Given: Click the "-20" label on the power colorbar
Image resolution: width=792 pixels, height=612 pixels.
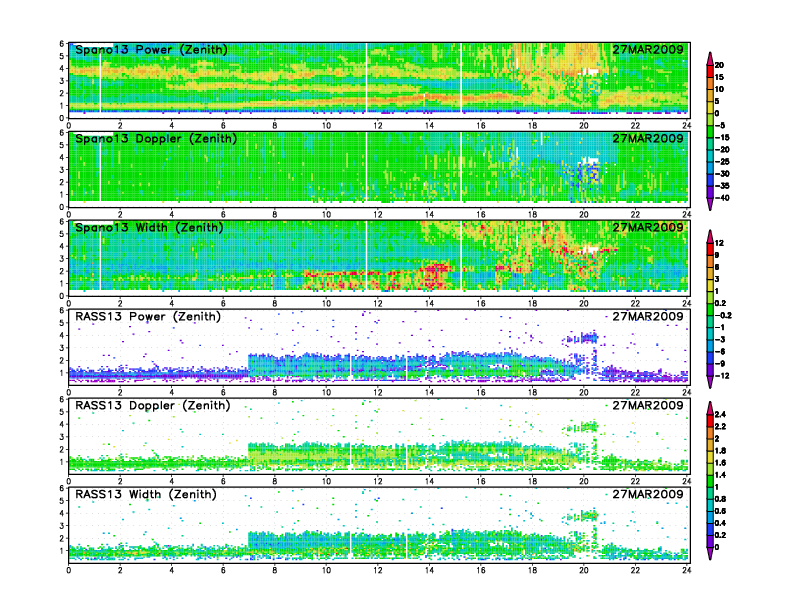Looking at the screenshot, I should point(722,149).
